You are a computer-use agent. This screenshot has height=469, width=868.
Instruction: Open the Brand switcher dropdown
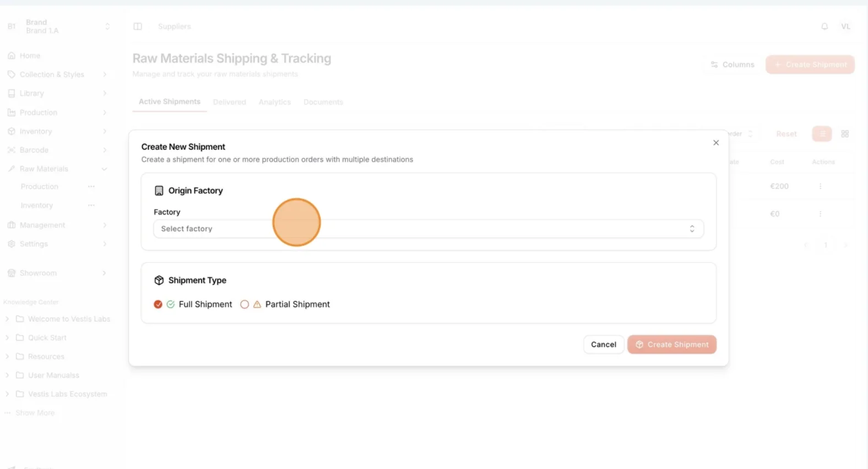(x=59, y=26)
